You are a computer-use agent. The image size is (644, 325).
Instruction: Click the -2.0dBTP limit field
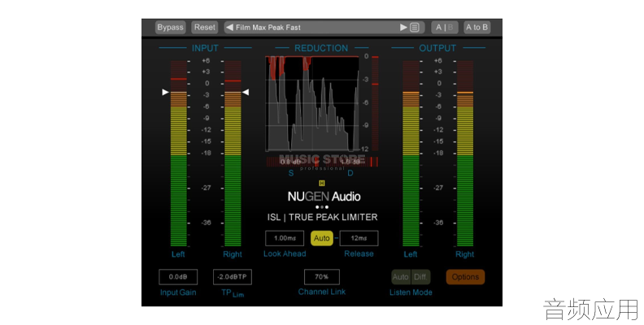233,277
